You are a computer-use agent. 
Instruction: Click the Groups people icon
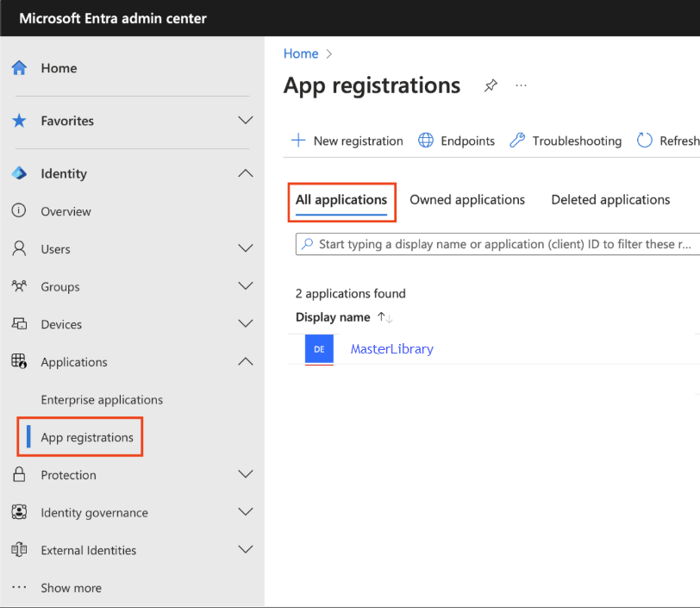19,285
